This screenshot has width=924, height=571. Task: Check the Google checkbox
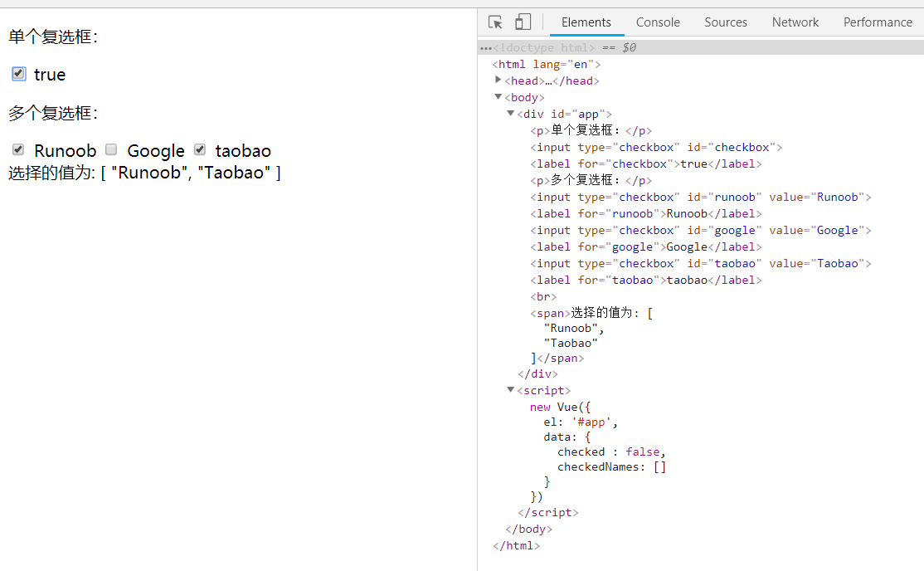tap(111, 149)
